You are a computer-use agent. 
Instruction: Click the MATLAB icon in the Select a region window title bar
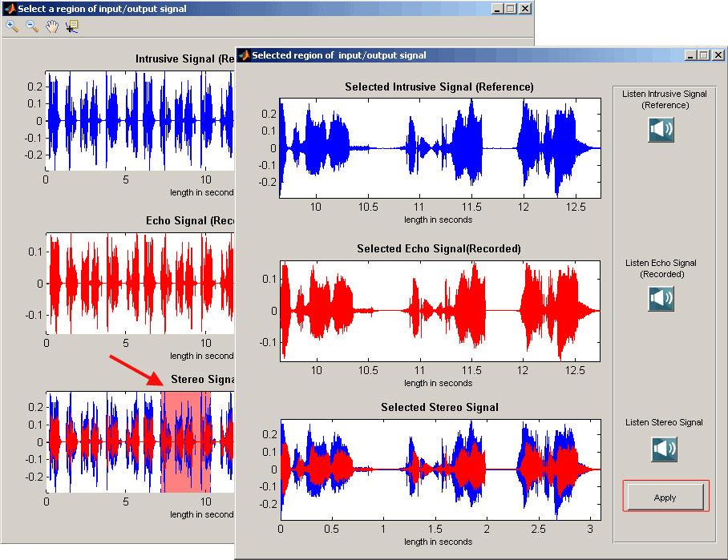coord(10,8)
